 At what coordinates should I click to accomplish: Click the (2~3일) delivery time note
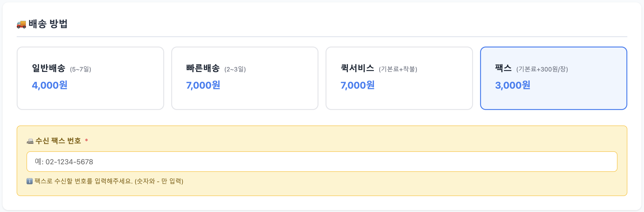[x=235, y=69]
